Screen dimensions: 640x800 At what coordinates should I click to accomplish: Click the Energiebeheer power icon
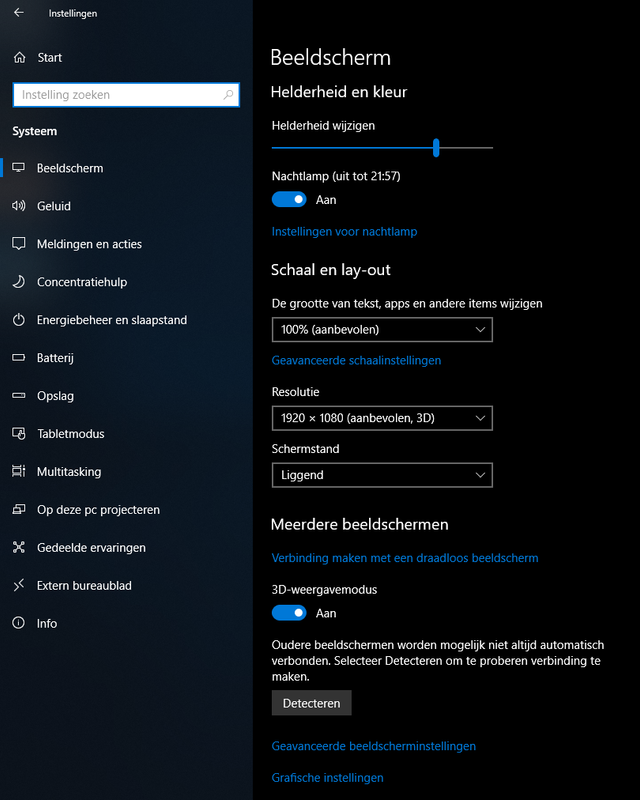coord(18,319)
